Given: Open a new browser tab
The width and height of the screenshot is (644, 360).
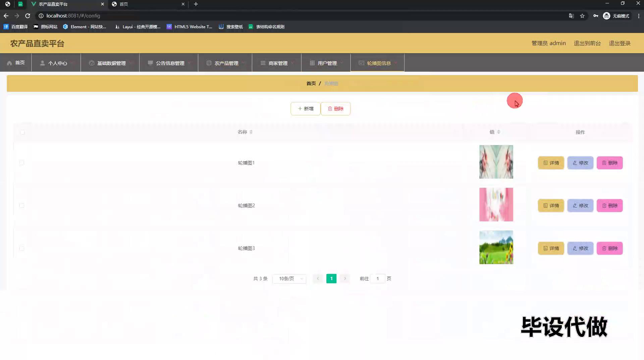Looking at the screenshot, I should pyautogui.click(x=196, y=4).
